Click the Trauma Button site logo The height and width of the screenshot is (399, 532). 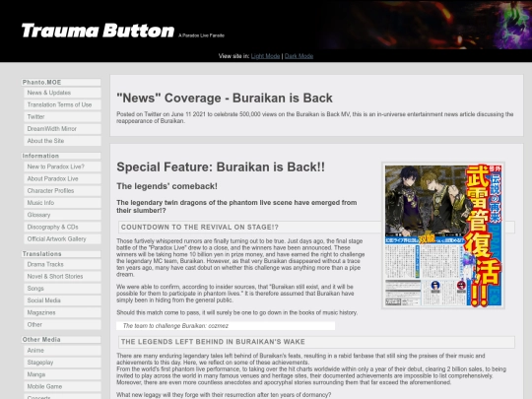(98, 31)
